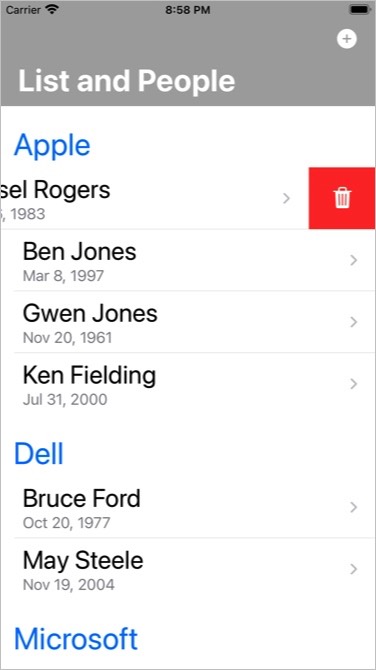Image resolution: width=376 pixels, height=670 pixels.
Task: Open chevron next to Gwen Jones
Action: 353,322
